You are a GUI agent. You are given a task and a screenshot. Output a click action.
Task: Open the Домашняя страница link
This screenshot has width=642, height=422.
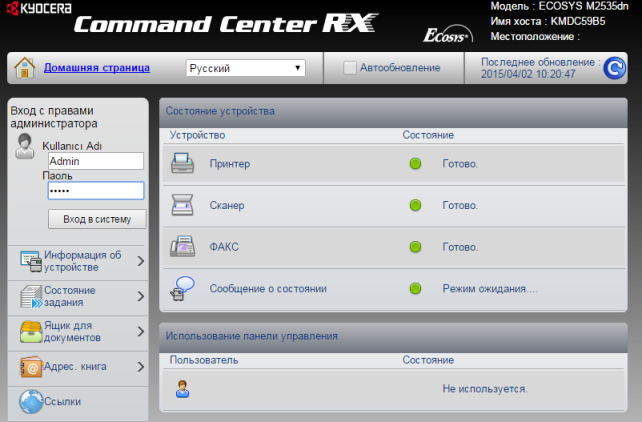pos(96,68)
